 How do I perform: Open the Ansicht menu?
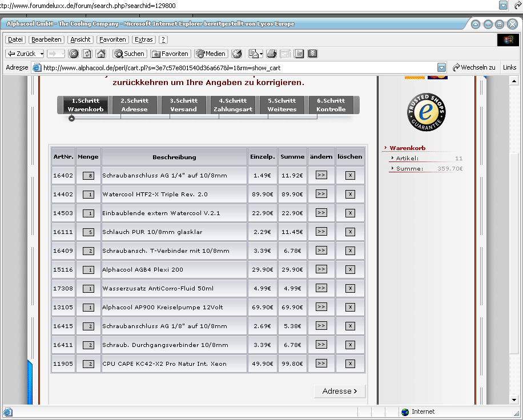tap(81, 40)
